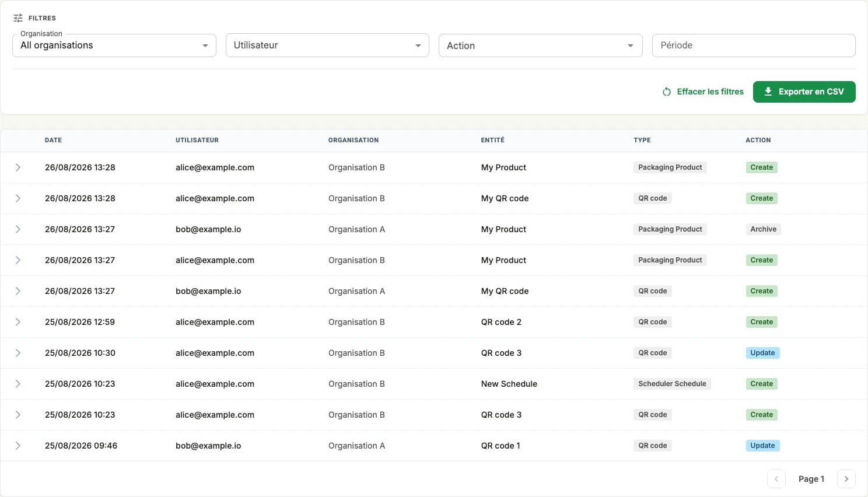Click the Page 1 label

pos(811,479)
